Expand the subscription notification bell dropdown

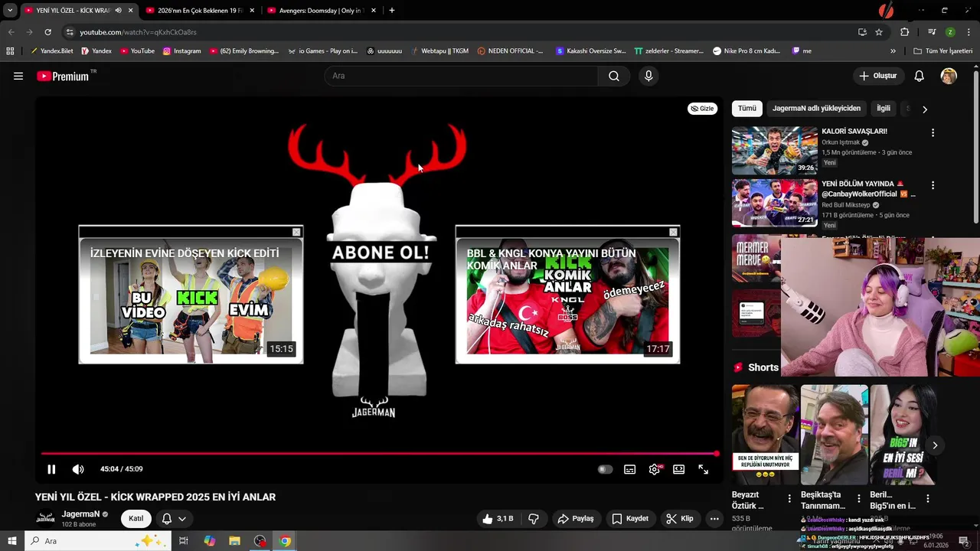[x=174, y=519]
